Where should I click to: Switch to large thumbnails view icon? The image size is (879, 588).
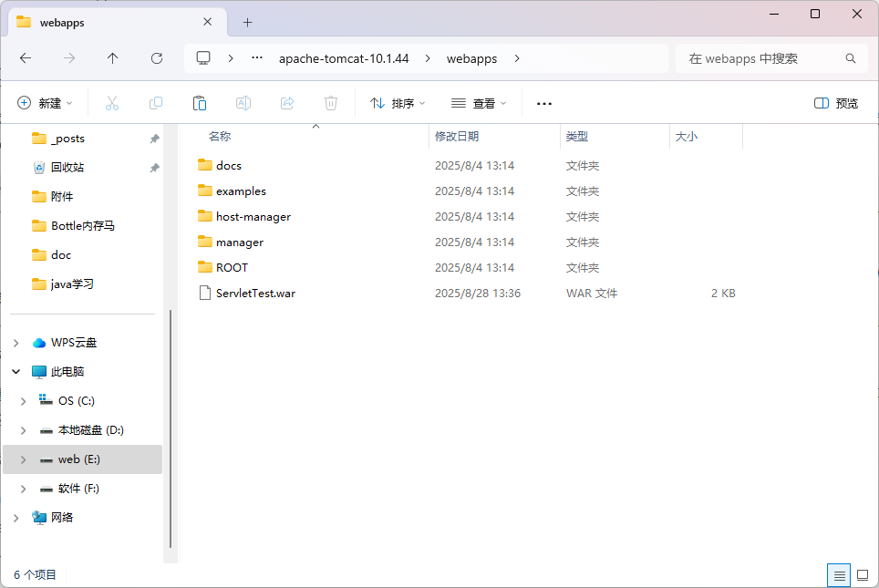pos(863,575)
